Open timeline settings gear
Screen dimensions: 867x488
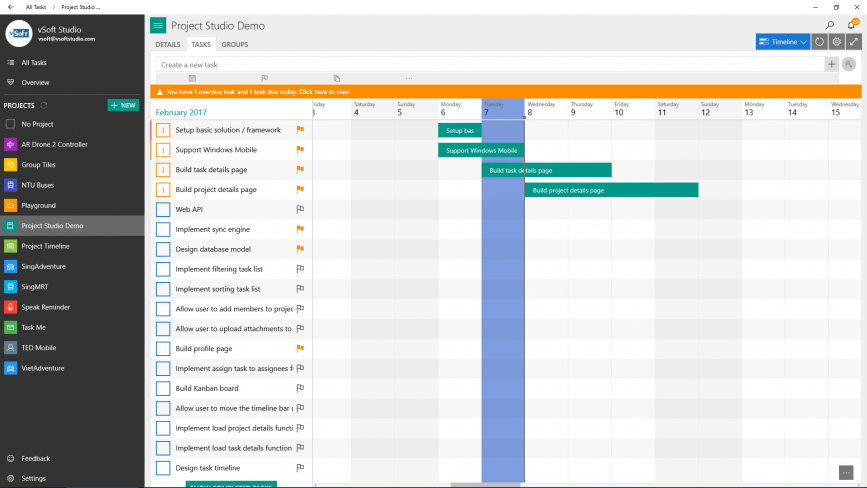coord(836,42)
